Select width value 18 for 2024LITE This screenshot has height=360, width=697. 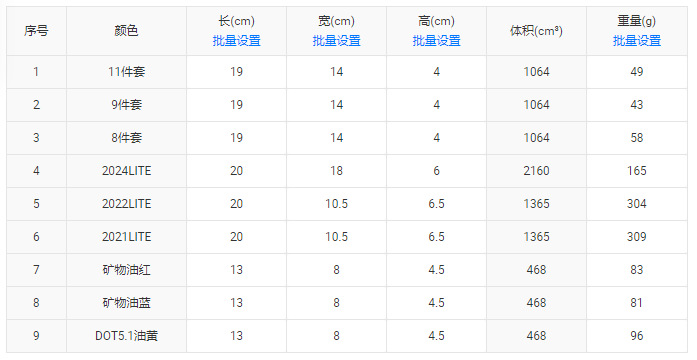click(x=336, y=171)
